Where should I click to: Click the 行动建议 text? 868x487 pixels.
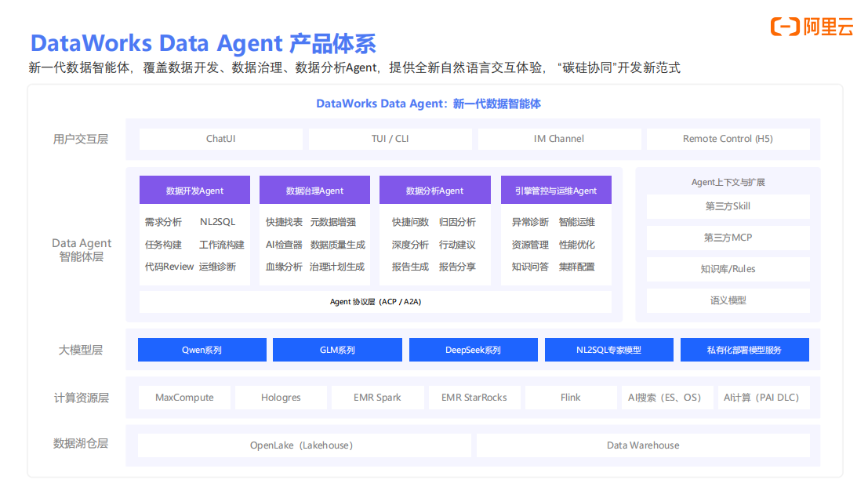pyautogui.click(x=457, y=245)
